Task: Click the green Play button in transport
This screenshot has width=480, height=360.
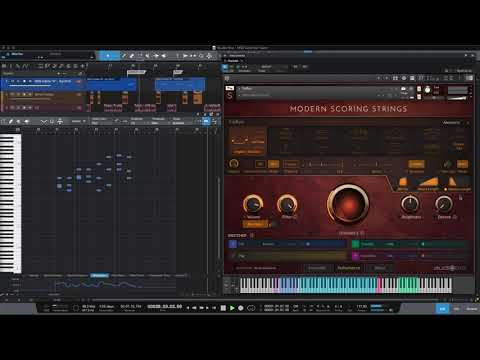Action: pos(232,308)
